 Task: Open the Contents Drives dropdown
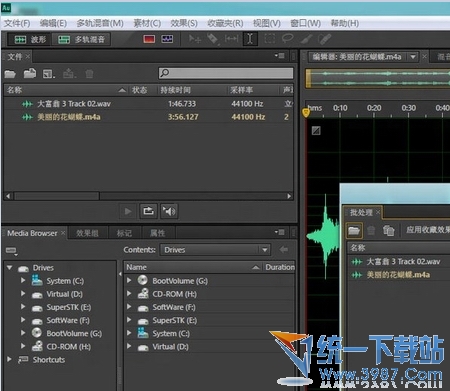pyautogui.click(x=215, y=250)
